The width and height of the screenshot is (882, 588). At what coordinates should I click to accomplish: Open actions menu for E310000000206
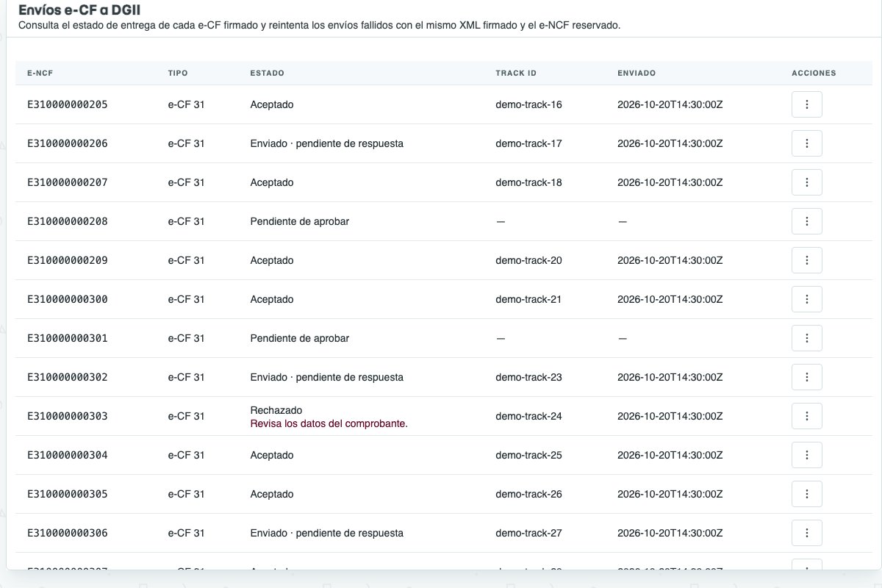click(806, 143)
